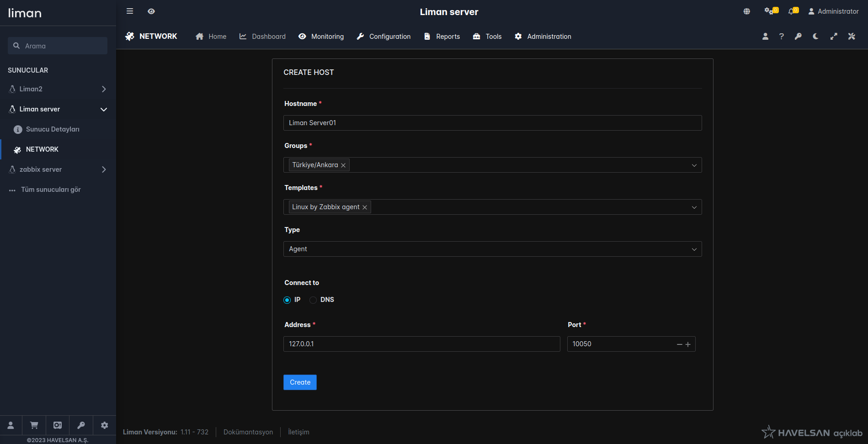Image resolution: width=868 pixels, height=444 pixels.
Task: Click the Address input field
Action: coord(422,344)
